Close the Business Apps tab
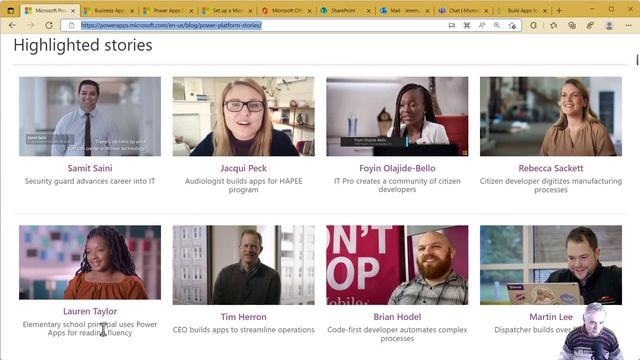 point(132,11)
